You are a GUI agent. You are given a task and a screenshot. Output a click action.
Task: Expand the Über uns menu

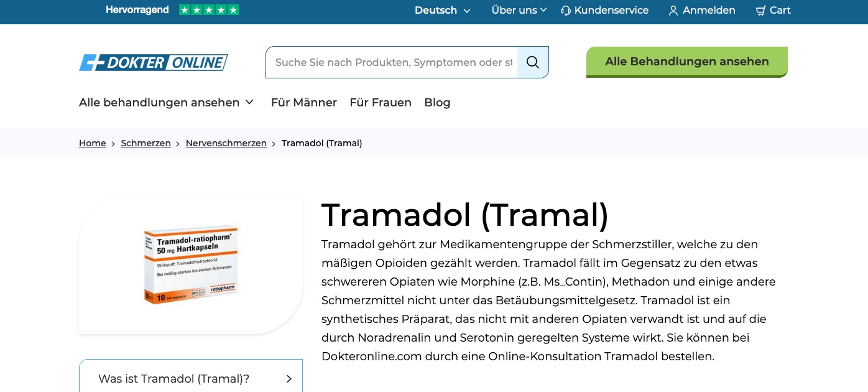click(x=519, y=10)
